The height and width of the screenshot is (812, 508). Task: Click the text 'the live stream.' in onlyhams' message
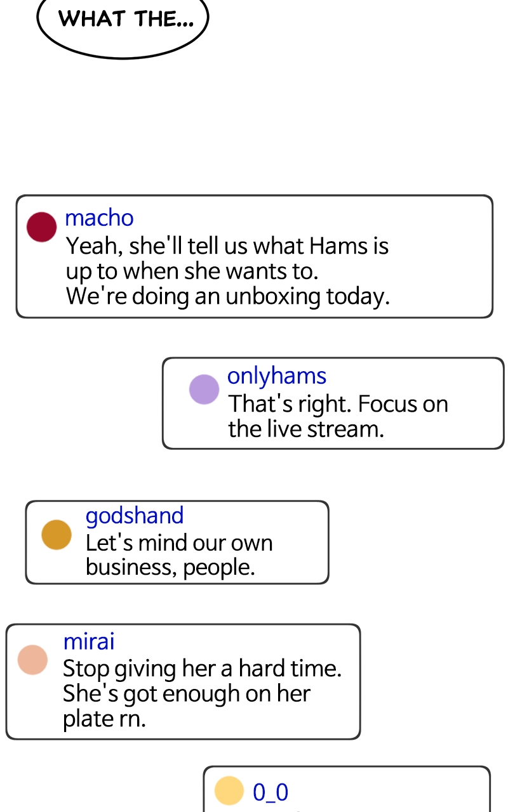[306, 429]
